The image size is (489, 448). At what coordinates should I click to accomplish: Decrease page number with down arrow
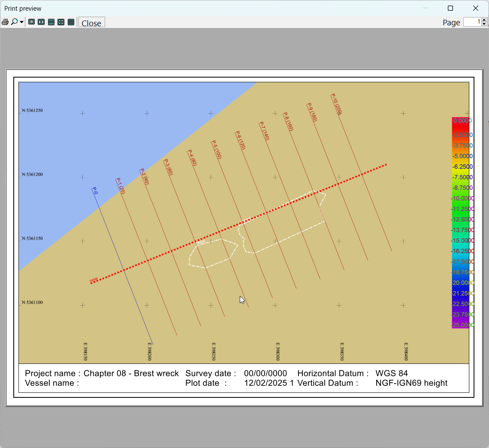[484, 24]
